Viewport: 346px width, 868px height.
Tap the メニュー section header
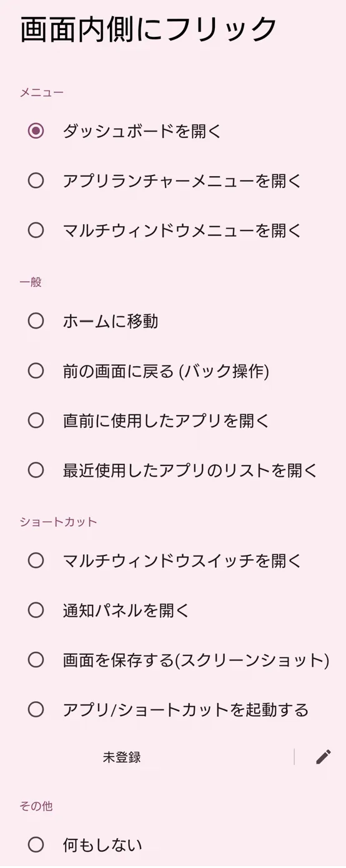click(41, 93)
